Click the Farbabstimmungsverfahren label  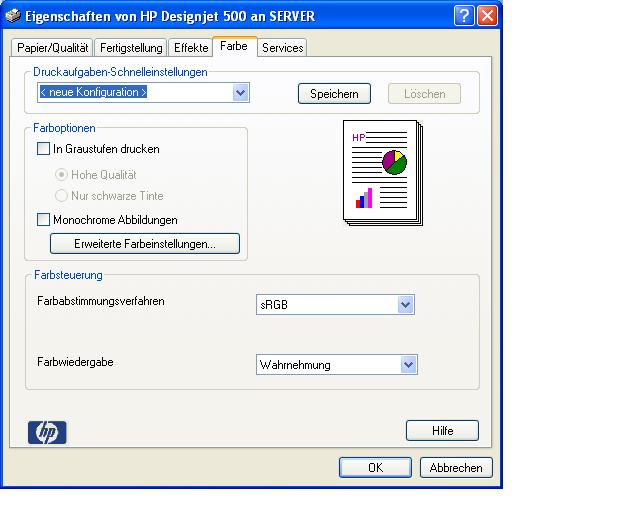point(101,301)
